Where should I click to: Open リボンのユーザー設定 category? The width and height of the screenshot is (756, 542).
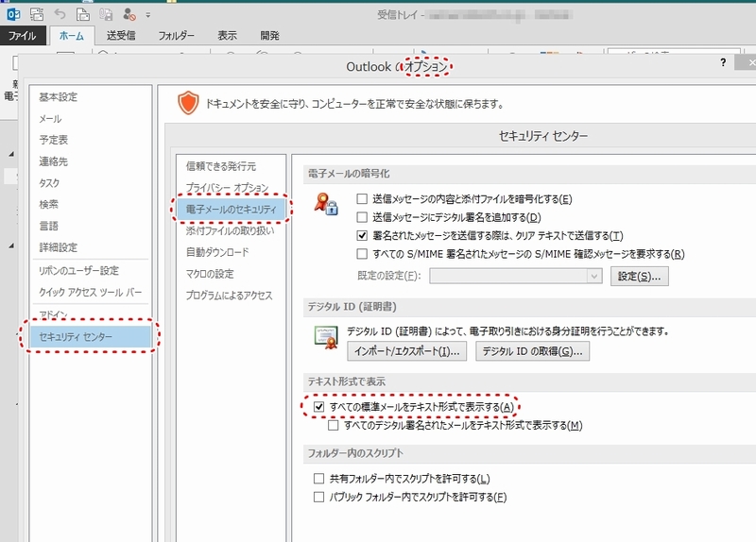tap(90, 271)
